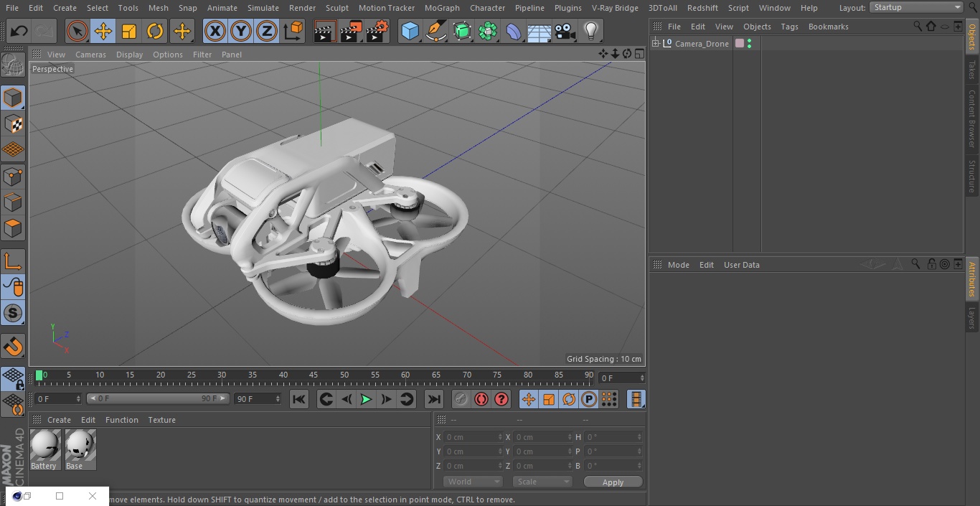Click the preview range slider bar
This screenshot has width=980, height=506.
pos(158,398)
